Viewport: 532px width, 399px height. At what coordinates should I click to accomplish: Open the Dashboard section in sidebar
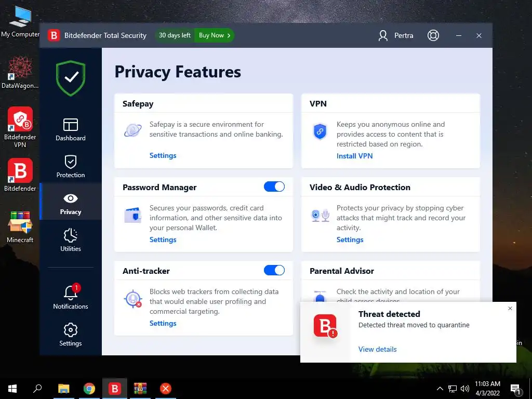tap(71, 129)
